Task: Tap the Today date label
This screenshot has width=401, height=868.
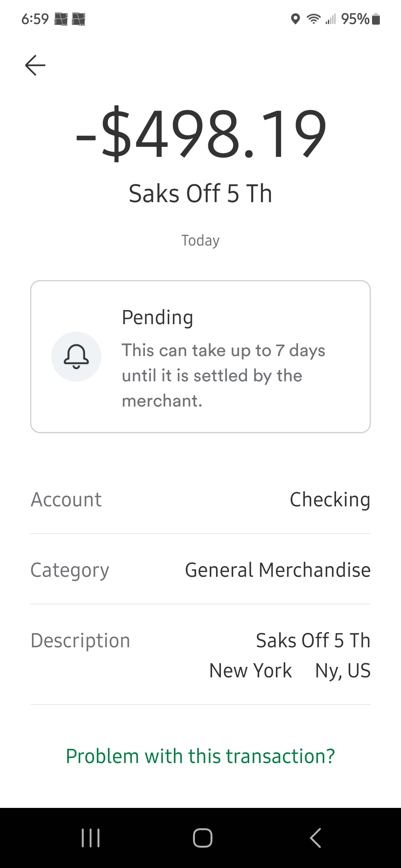Action: tap(200, 240)
